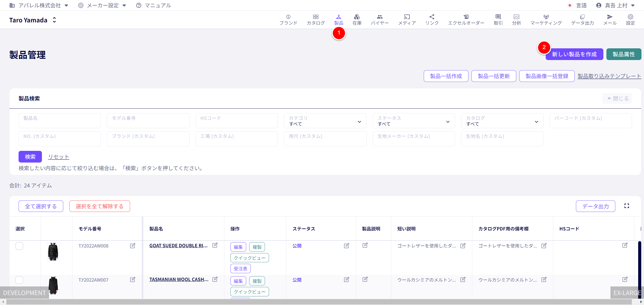Edit カタログPDF備考 pencil icon for TASMANIAN row
644x305 pixels.
[544, 280]
